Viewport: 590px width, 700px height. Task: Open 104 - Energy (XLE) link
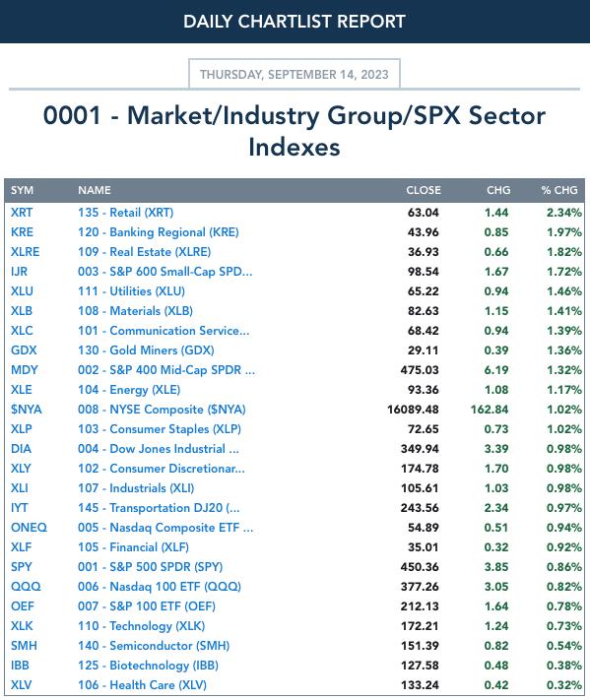pos(129,390)
